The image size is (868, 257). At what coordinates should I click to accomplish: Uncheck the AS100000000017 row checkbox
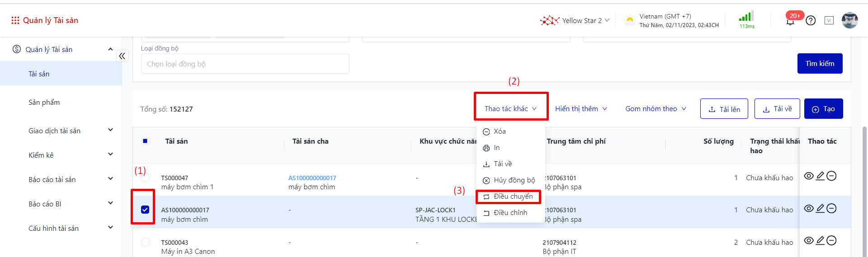point(145,210)
